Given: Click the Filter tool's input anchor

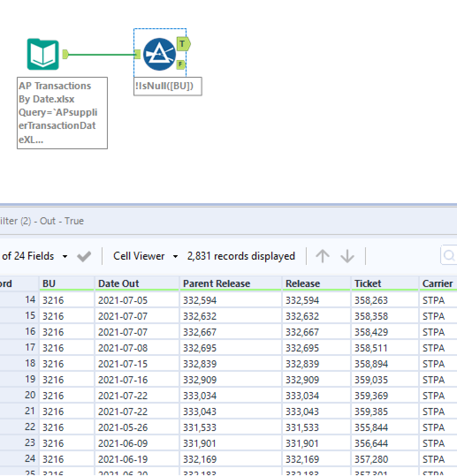Looking at the screenshot, I should click(138, 53).
